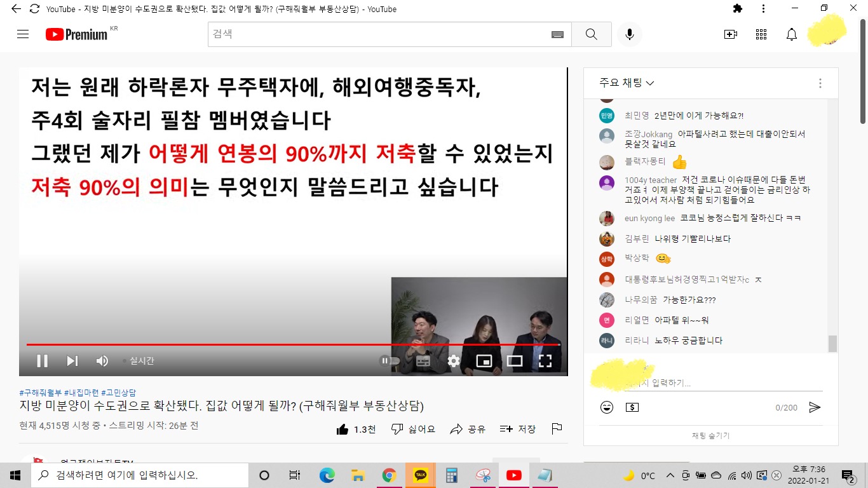Viewport: 868px width, 488px height.
Task: Open Task View on taskbar
Action: pyautogui.click(x=295, y=475)
